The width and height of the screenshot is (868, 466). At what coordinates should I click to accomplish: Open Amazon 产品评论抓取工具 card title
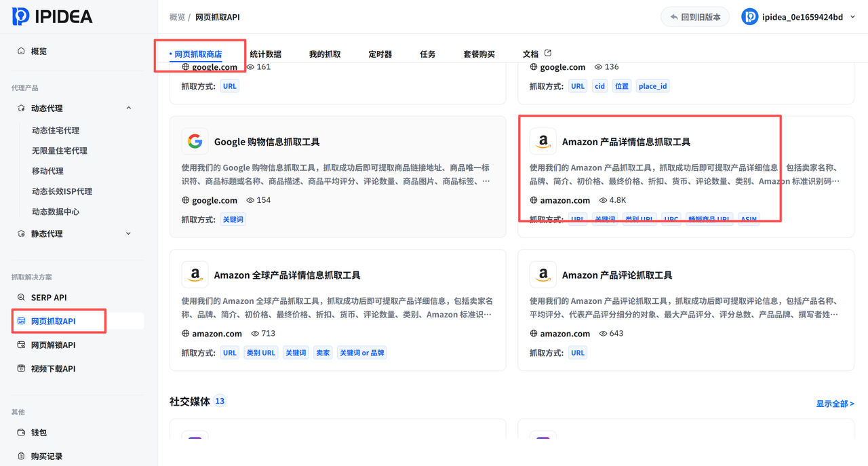tap(617, 275)
